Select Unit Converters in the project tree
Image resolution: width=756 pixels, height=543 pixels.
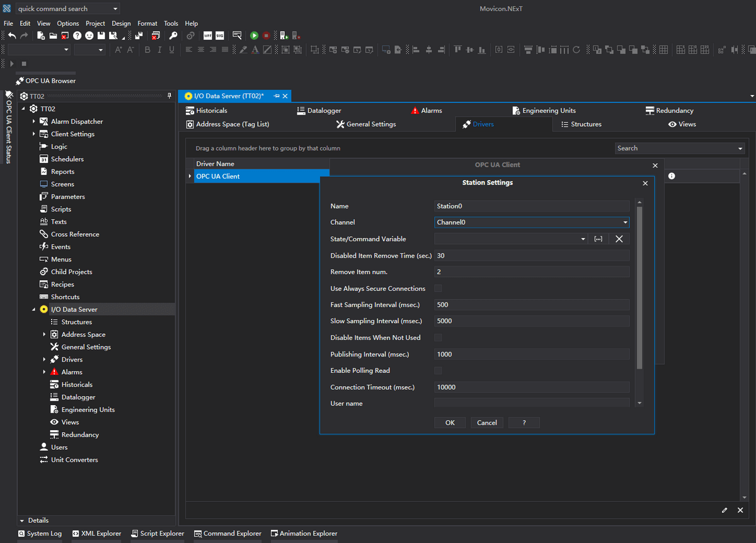tap(74, 460)
